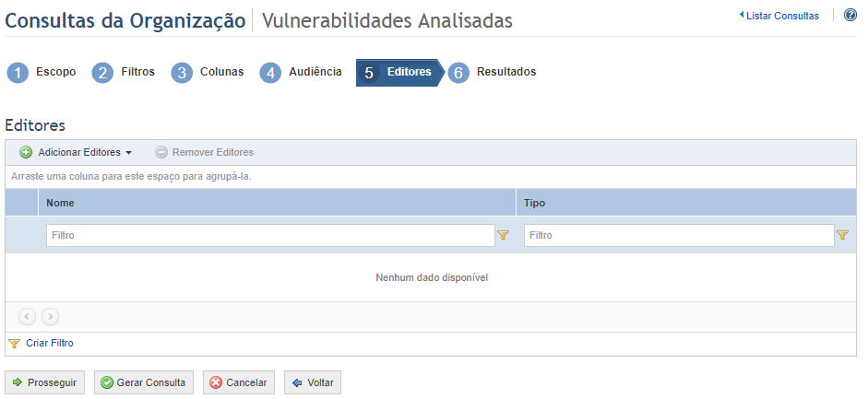Click the Consultas da Organização heading
This screenshot has height=399, width=868.
(x=125, y=20)
